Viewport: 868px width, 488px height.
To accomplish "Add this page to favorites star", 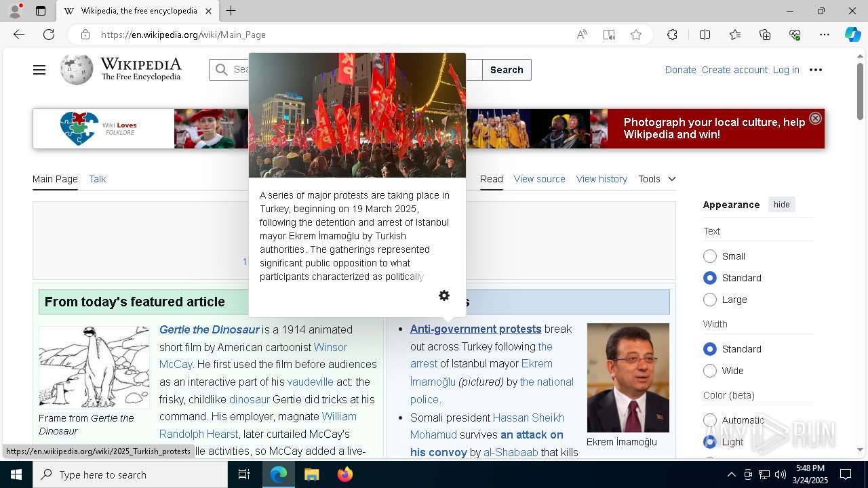I will [636, 35].
